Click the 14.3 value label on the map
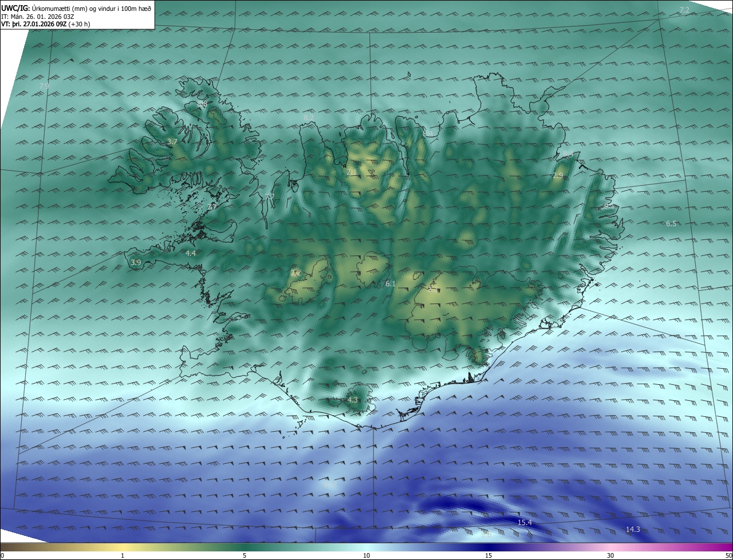733x560 pixels. (633, 530)
